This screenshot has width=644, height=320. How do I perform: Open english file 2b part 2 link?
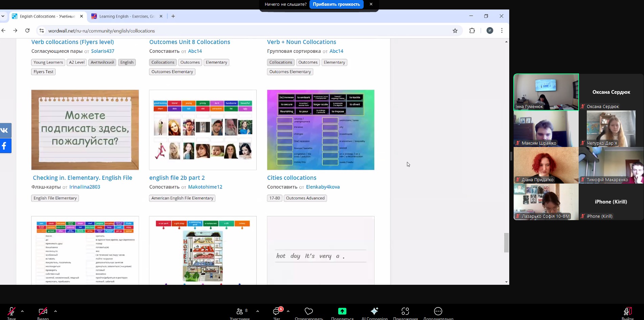click(x=177, y=178)
